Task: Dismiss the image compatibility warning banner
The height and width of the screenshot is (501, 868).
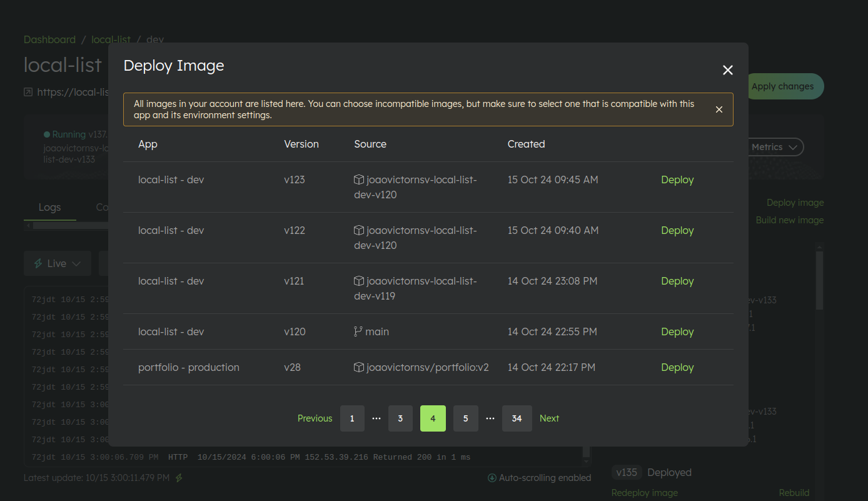Action: pyautogui.click(x=719, y=109)
